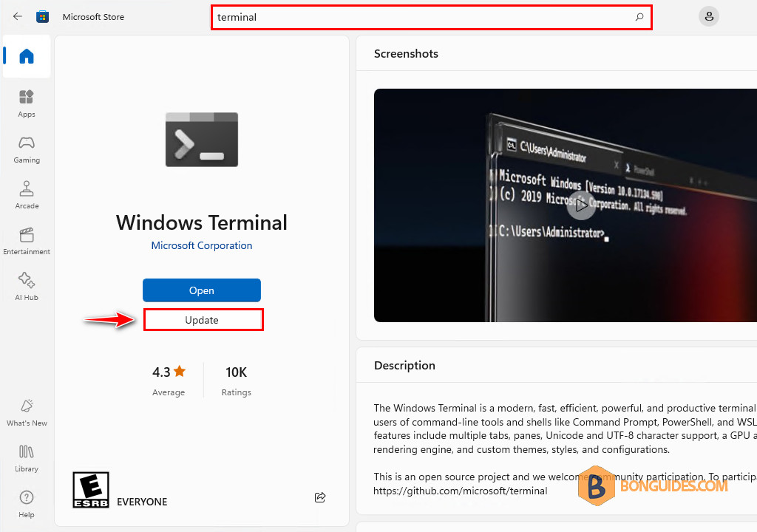The height and width of the screenshot is (532, 757).
Task: Open the Windows Terminal screenshot thumbnail
Action: [x=566, y=205]
